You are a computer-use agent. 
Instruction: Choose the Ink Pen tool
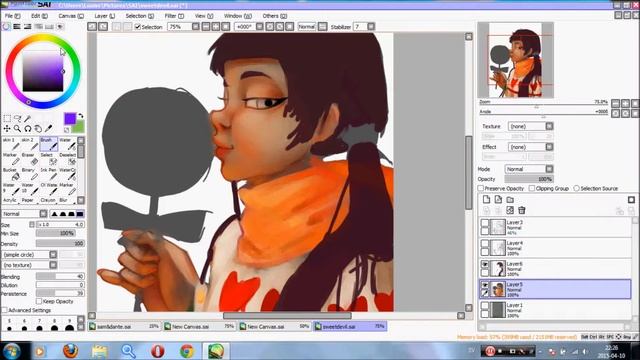click(x=49, y=175)
